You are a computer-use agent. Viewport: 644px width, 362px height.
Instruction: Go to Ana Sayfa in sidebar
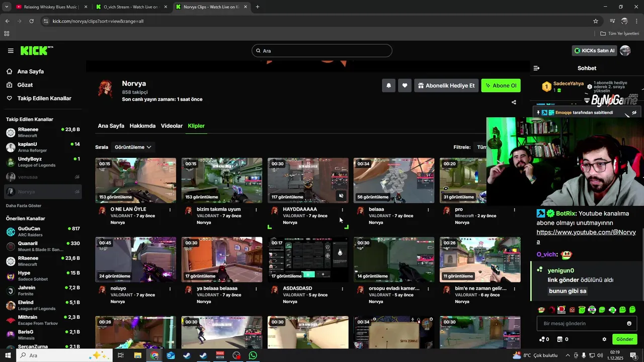[30, 71]
